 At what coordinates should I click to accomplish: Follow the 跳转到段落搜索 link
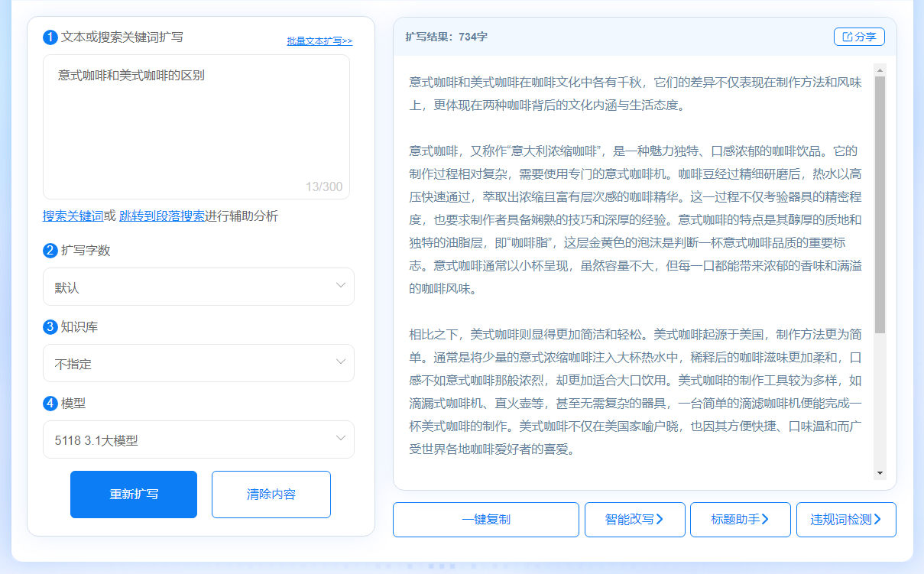pyautogui.click(x=162, y=216)
